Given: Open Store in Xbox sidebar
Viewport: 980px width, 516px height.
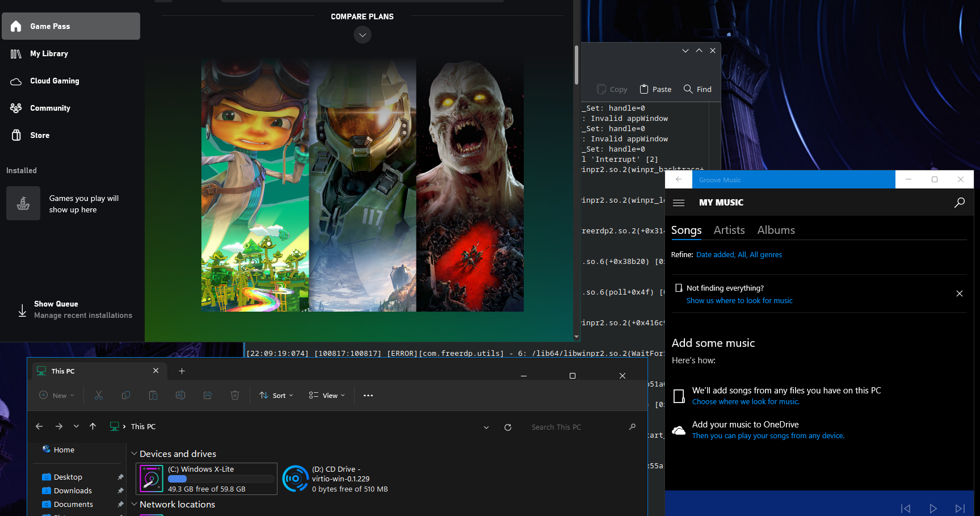Looking at the screenshot, I should click(x=71, y=135).
